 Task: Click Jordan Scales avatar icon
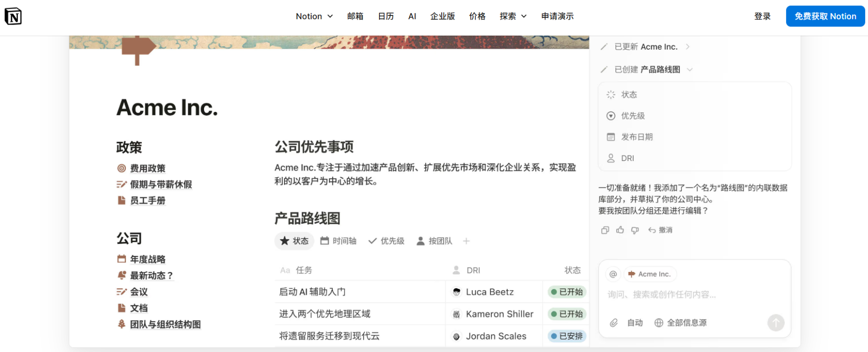point(456,336)
